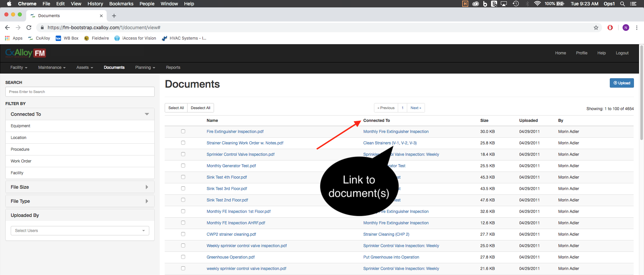Viewport: 644px width, 275px height.
Task: Click page number 1 in pagination
Action: 402,108
